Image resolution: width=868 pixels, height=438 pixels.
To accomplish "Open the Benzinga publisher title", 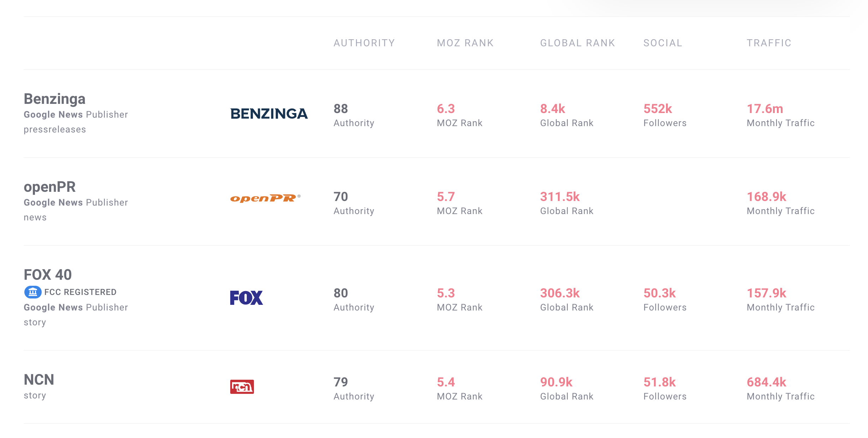I will click(x=54, y=99).
